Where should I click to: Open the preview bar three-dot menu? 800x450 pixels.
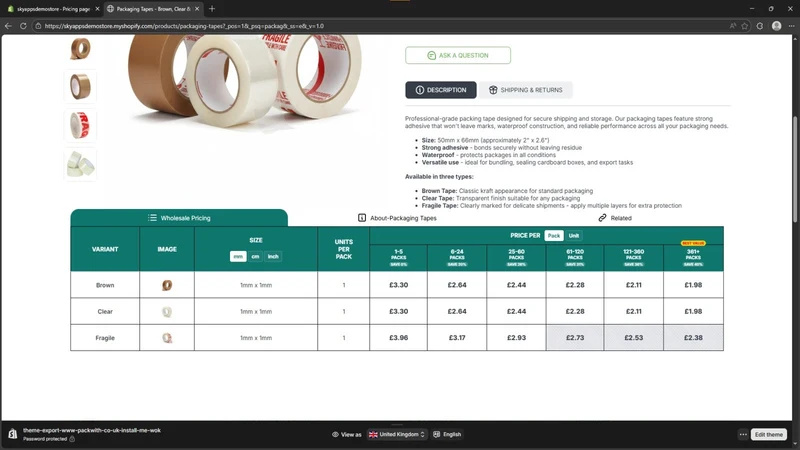(x=743, y=435)
